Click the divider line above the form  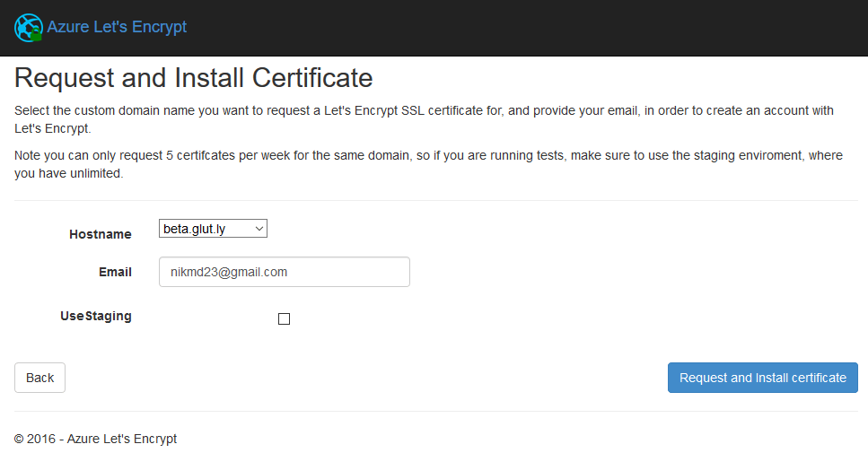(434, 201)
